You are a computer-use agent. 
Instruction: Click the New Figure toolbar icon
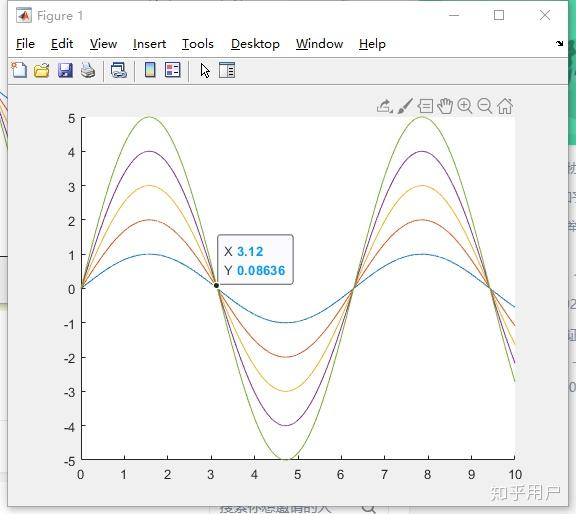(19, 70)
